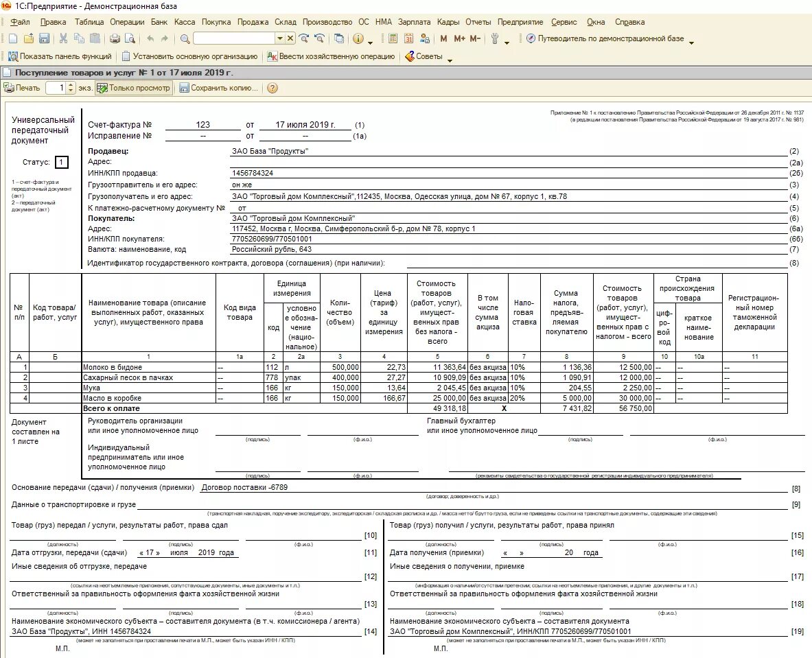This screenshot has height=658, width=812.
Task: Select the 'Молоко в бидоне' cell
Action: 149,367
